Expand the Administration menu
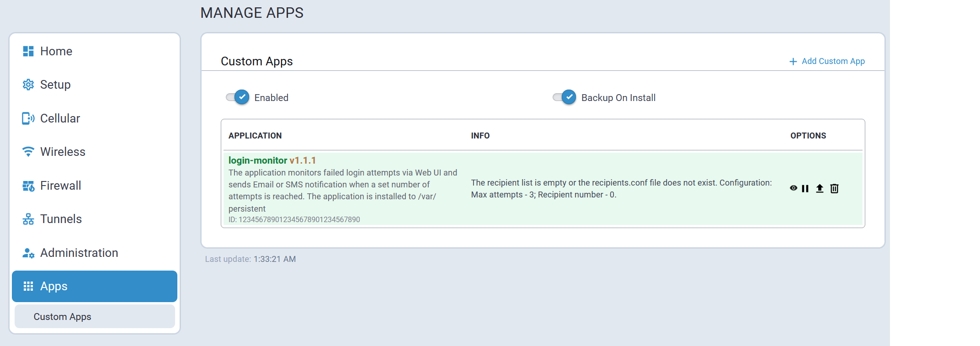 click(79, 253)
